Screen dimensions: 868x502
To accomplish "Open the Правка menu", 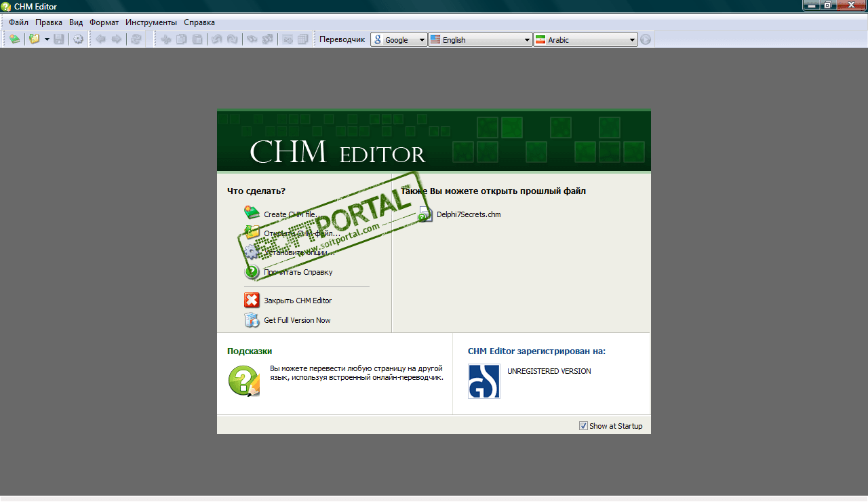I will (x=49, y=22).
